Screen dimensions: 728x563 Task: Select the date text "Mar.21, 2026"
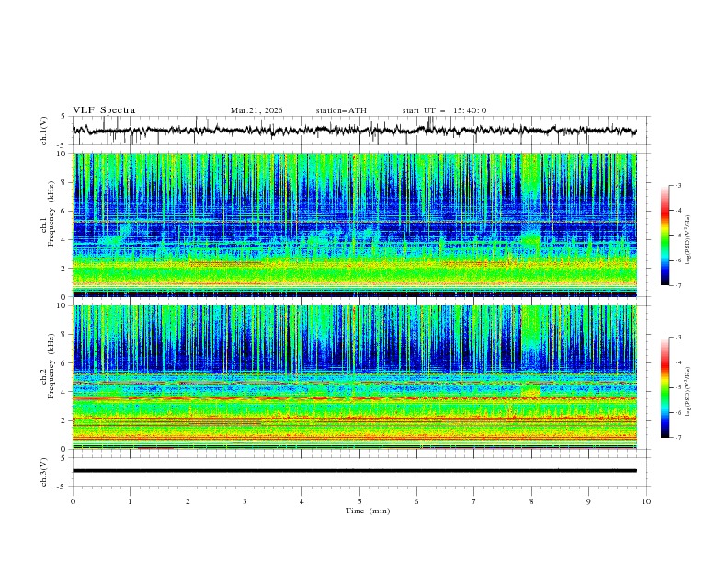[x=256, y=110]
